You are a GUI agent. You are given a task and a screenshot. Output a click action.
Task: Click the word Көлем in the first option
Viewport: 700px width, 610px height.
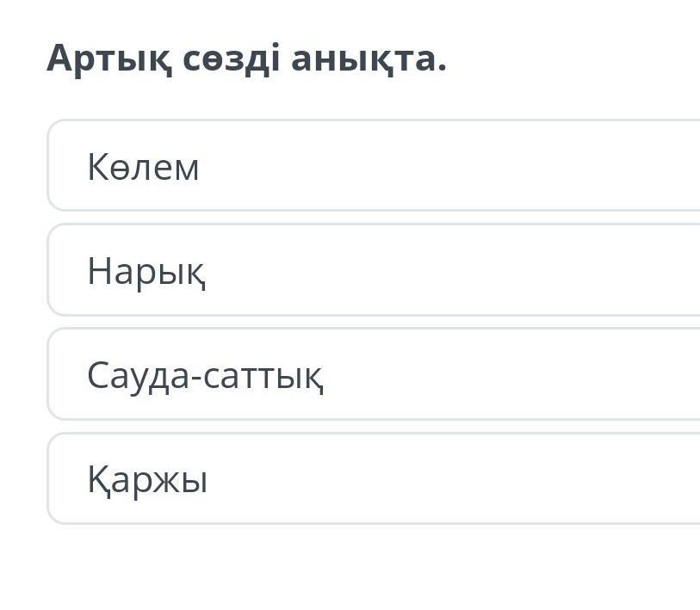pyautogui.click(x=143, y=167)
